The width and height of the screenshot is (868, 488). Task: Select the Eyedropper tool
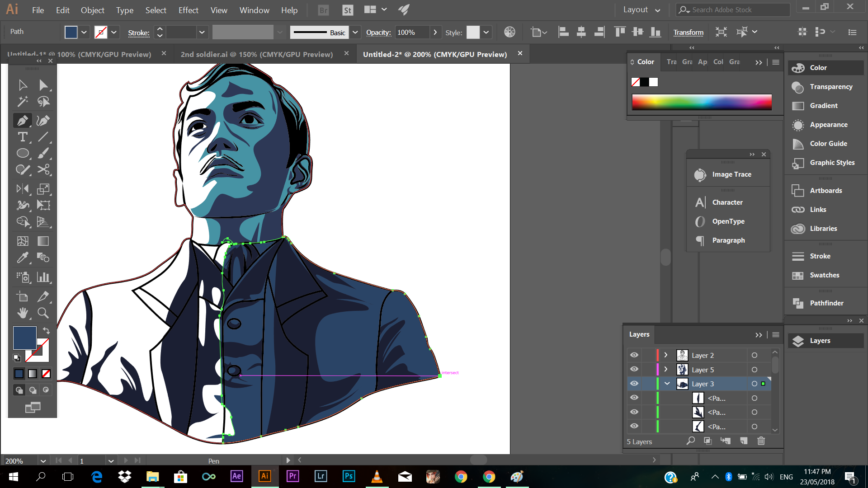point(22,258)
